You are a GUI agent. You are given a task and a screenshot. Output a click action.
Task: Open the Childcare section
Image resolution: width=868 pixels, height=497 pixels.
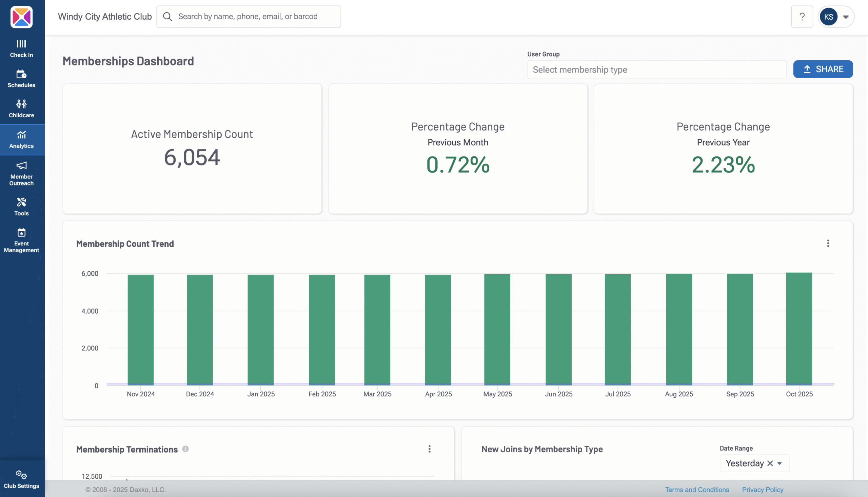[21, 108]
